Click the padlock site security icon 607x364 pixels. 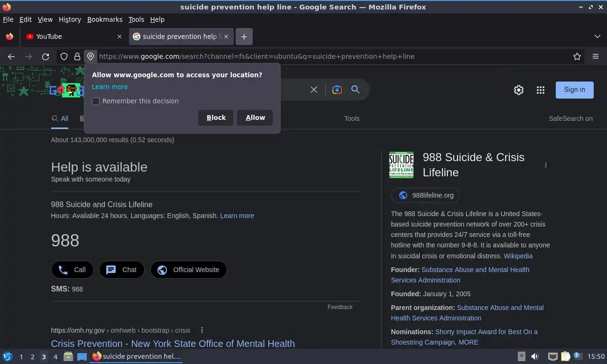click(77, 56)
